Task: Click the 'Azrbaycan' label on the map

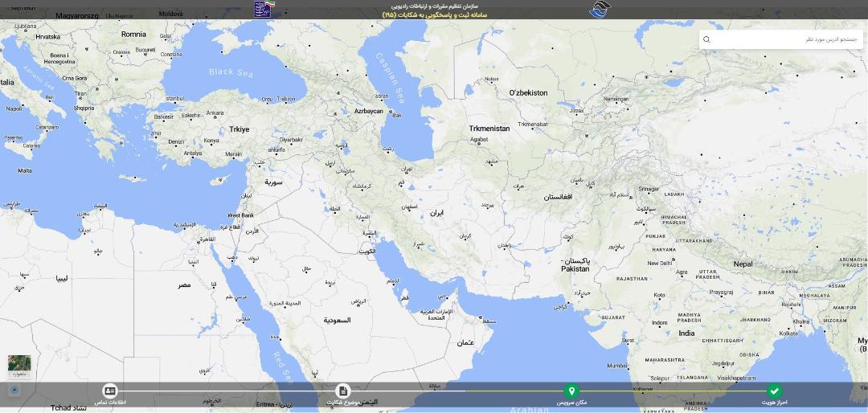Action: pyautogui.click(x=369, y=111)
